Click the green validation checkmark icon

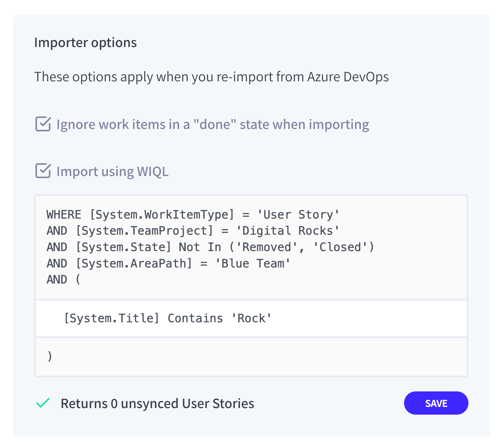coord(43,403)
